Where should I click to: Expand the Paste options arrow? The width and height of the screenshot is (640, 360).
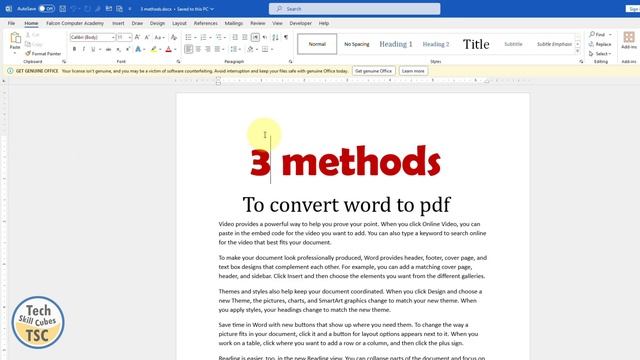15,53
